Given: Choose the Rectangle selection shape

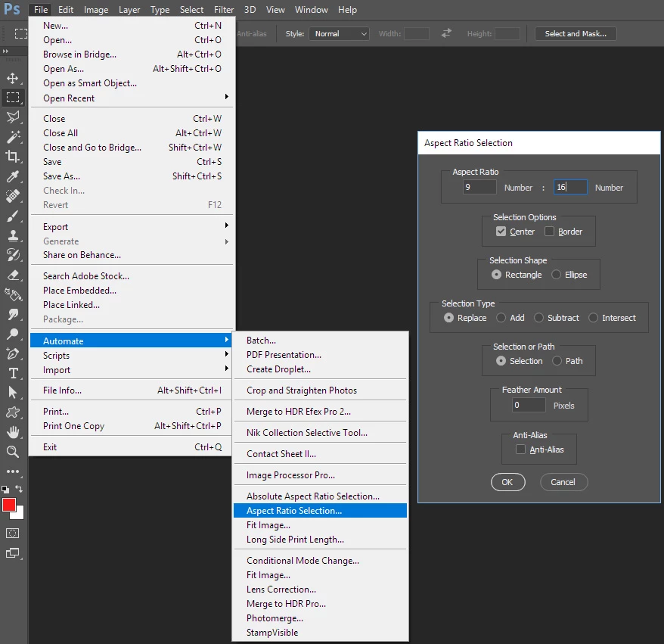Looking at the screenshot, I should coord(496,275).
